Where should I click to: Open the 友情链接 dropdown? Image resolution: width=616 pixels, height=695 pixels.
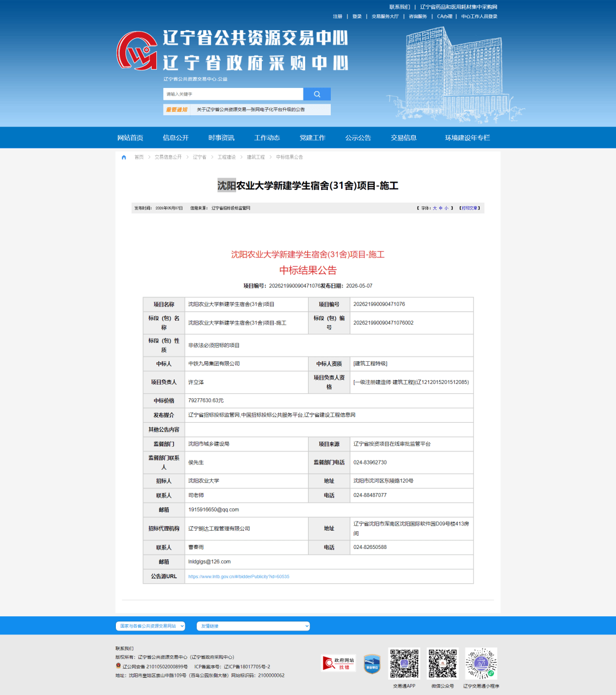click(253, 626)
